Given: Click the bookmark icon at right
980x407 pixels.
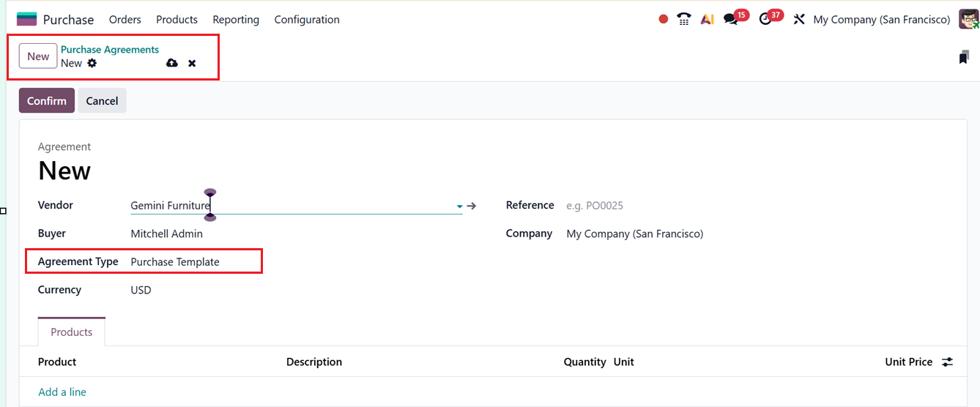Looking at the screenshot, I should (x=963, y=58).
